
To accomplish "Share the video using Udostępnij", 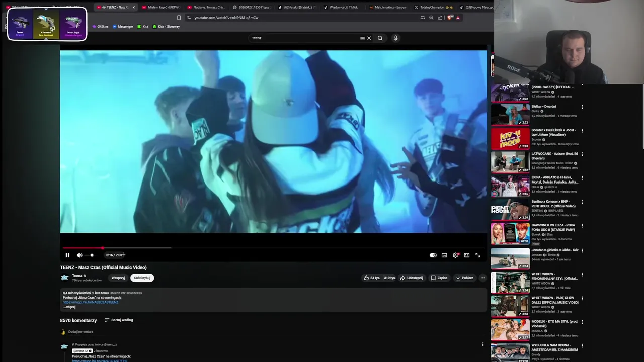I will [412, 278].
